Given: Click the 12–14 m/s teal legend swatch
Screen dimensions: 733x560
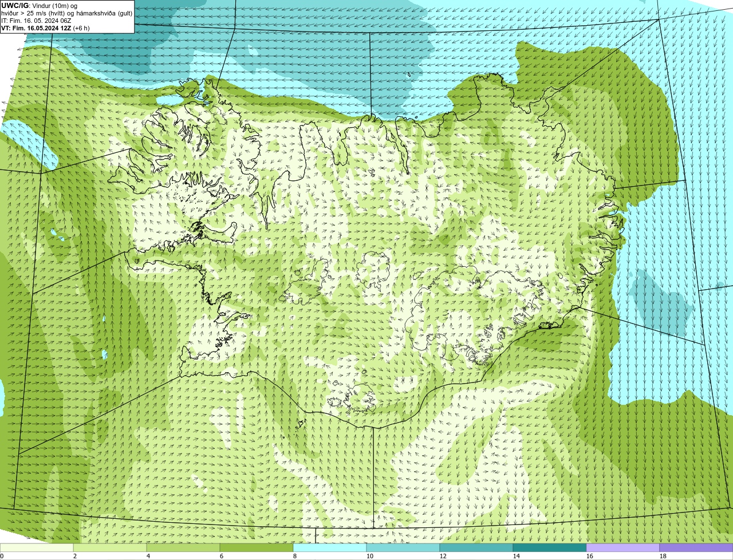Looking at the screenshot, I should tap(476, 547).
